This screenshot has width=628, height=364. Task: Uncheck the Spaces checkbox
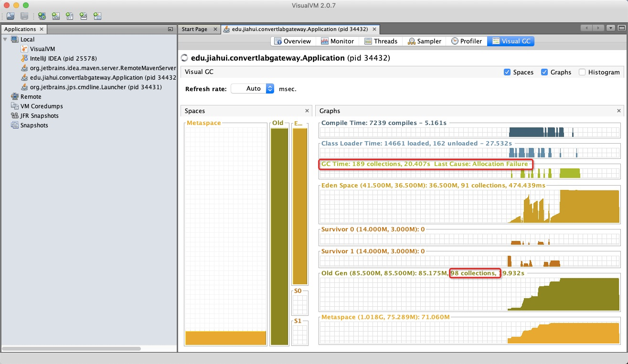click(x=507, y=73)
